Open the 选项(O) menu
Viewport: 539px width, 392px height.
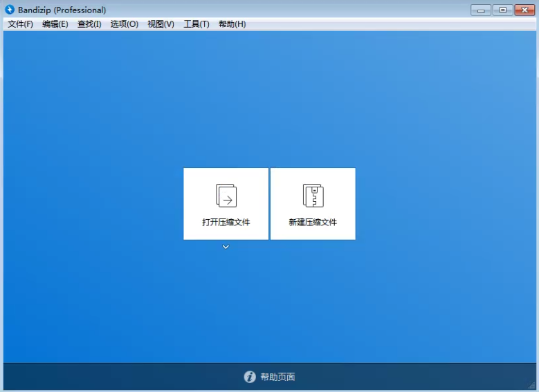coord(125,24)
